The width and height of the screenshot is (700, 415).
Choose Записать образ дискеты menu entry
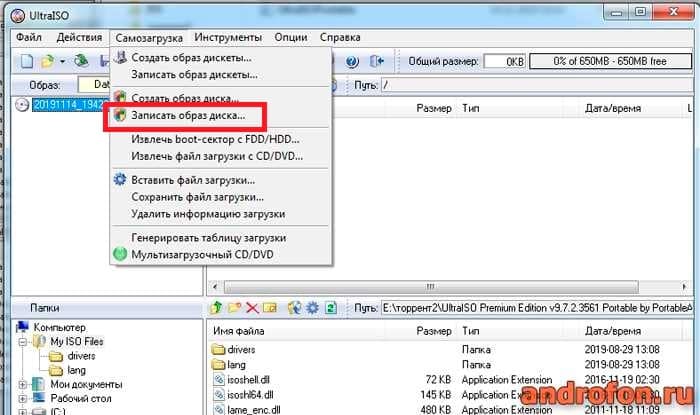pyautogui.click(x=221, y=75)
